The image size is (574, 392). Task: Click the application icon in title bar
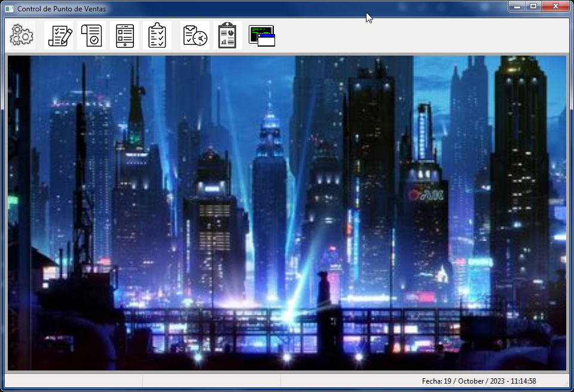pyautogui.click(x=10, y=9)
